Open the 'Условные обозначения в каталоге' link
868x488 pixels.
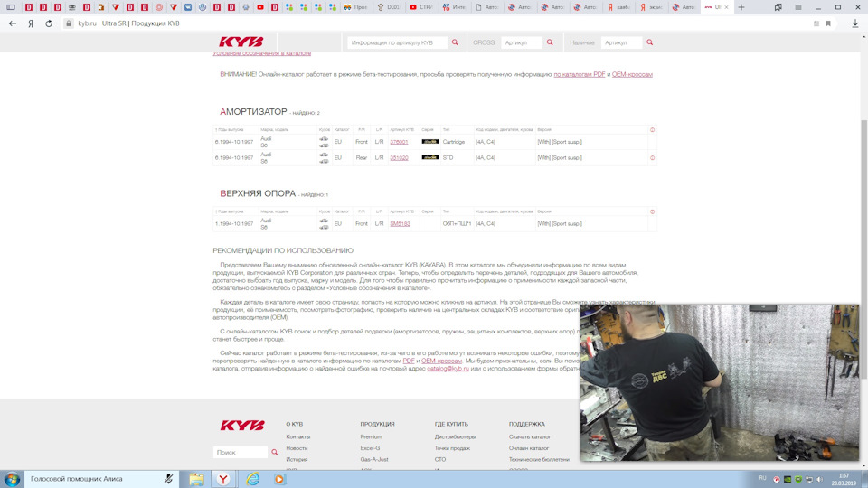click(262, 53)
